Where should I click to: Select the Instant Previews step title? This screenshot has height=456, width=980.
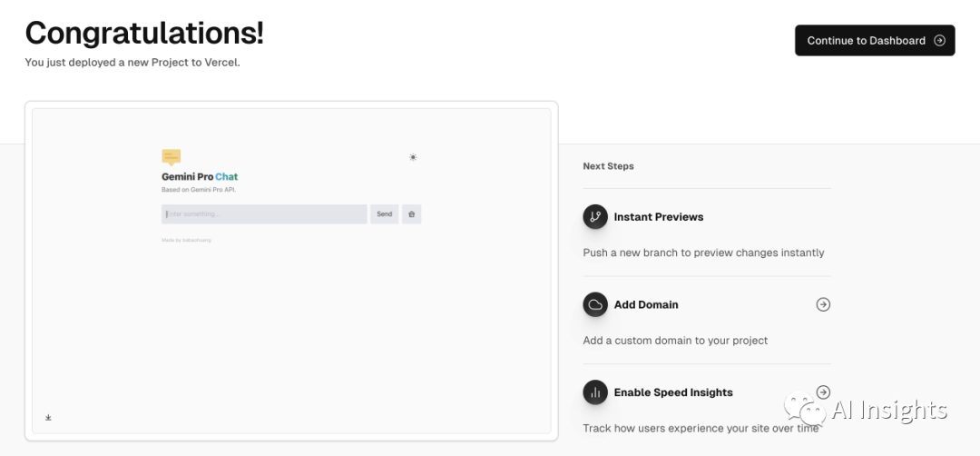point(658,217)
